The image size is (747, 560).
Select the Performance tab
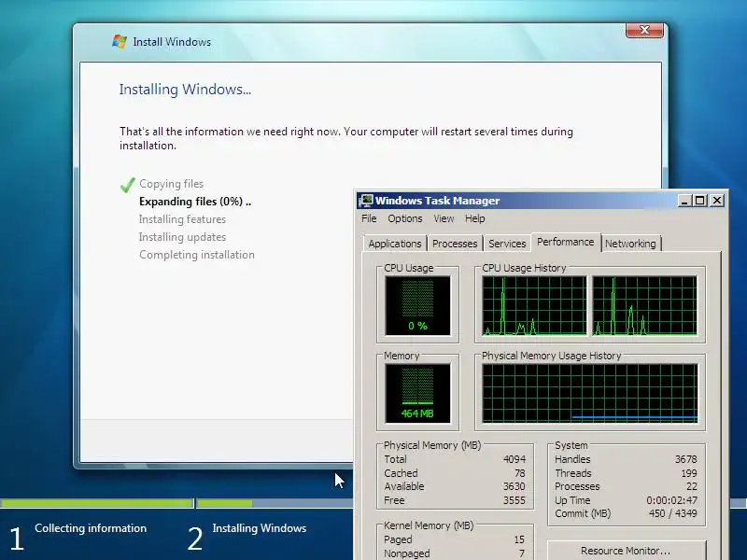tap(566, 242)
